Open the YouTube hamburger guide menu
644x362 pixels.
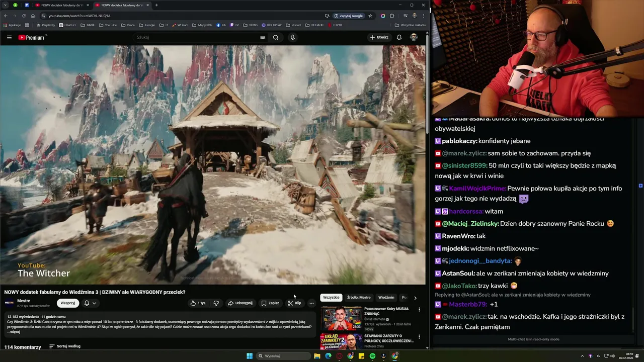pyautogui.click(x=9, y=37)
